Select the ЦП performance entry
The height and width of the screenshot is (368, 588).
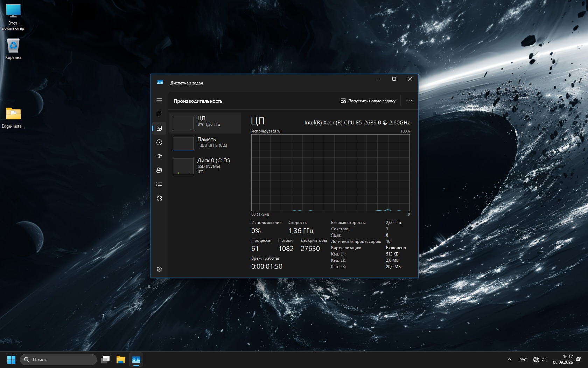205,123
